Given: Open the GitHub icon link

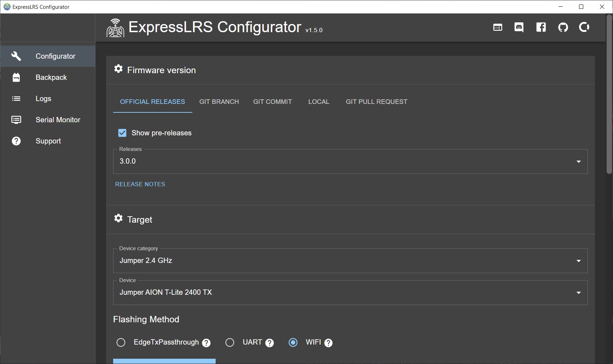Looking at the screenshot, I should (563, 27).
